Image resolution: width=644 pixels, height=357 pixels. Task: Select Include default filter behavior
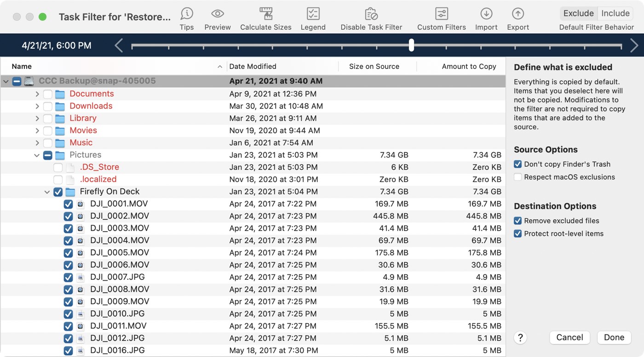pos(615,13)
